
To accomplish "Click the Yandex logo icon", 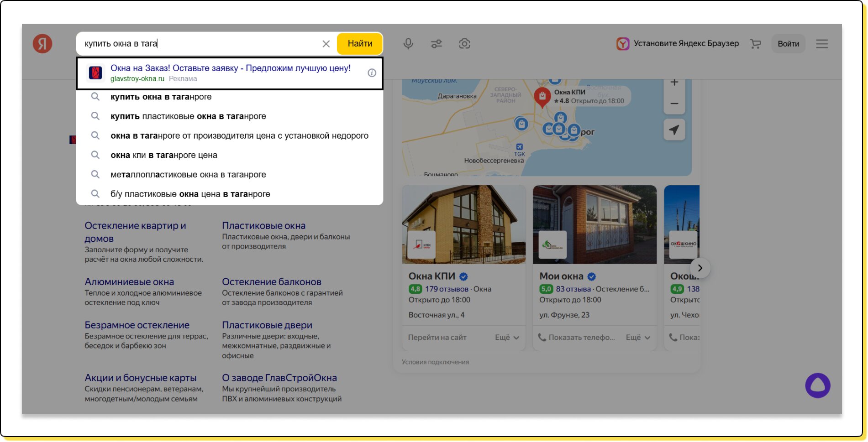I will coord(42,44).
